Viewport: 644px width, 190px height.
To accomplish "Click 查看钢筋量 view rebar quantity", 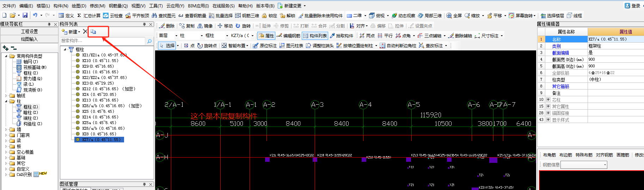I will pyautogui.click(x=192, y=16).
